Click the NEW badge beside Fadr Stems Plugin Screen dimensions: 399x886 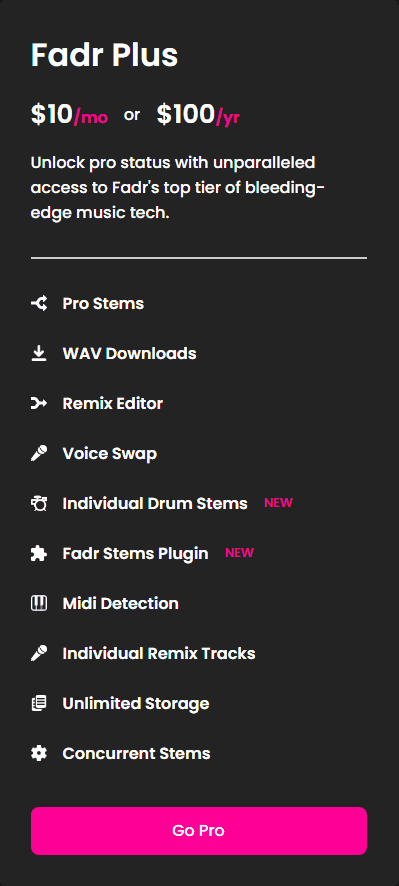(240, 553)
